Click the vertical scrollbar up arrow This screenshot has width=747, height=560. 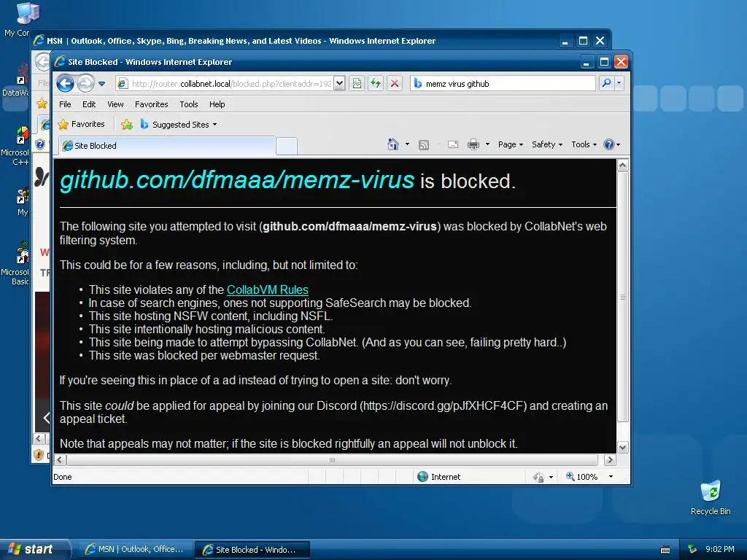[623, 166]
